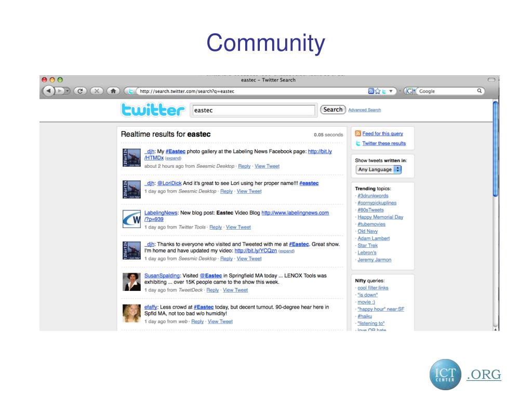Go back with the browser back arrow
Image resolution: width=532 pixels, height=399 pixels.
click(48, 90)
